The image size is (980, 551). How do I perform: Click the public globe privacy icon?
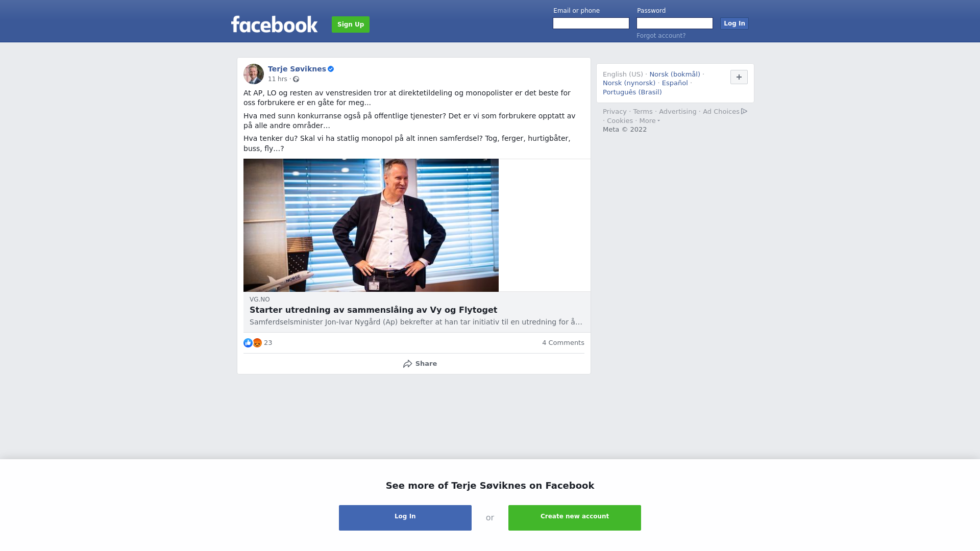click(x=296, y=79)
